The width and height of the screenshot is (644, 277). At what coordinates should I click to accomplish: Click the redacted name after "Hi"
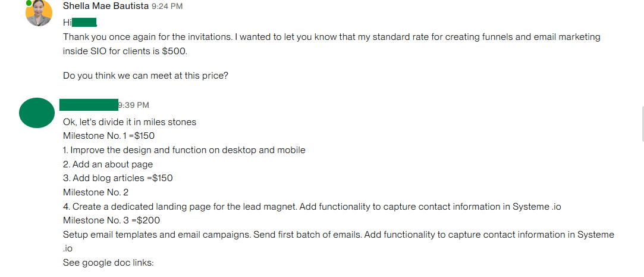coord(84,23)
